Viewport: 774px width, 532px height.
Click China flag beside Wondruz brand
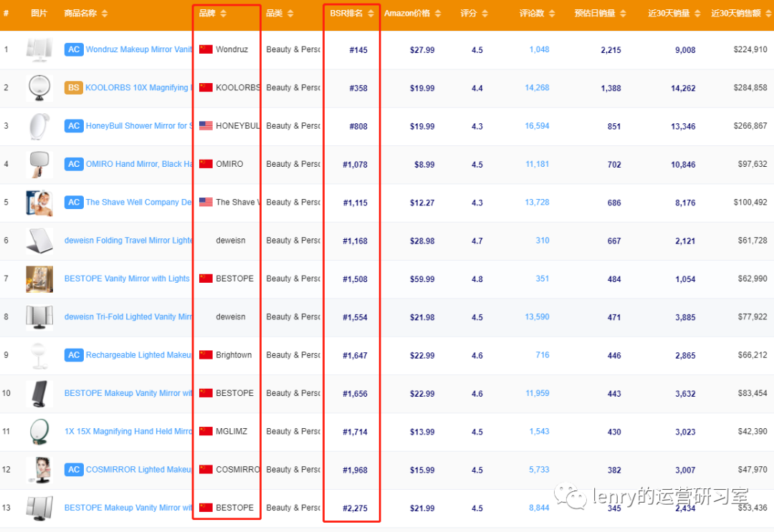coord(206,49)
